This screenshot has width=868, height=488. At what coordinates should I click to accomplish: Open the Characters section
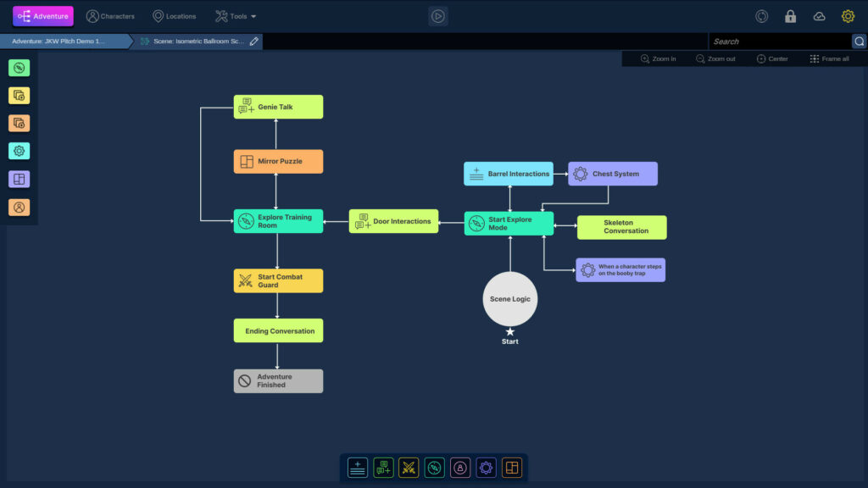(110, 16)
